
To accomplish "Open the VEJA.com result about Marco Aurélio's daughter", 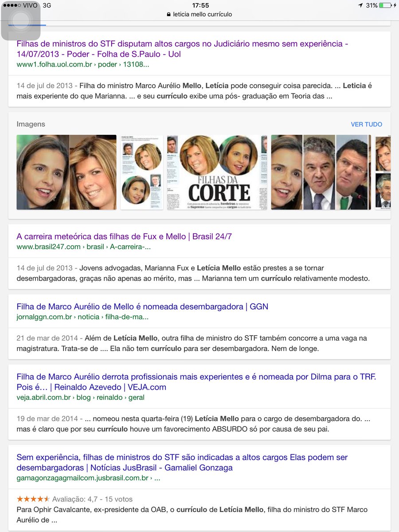I will [196, 382].
